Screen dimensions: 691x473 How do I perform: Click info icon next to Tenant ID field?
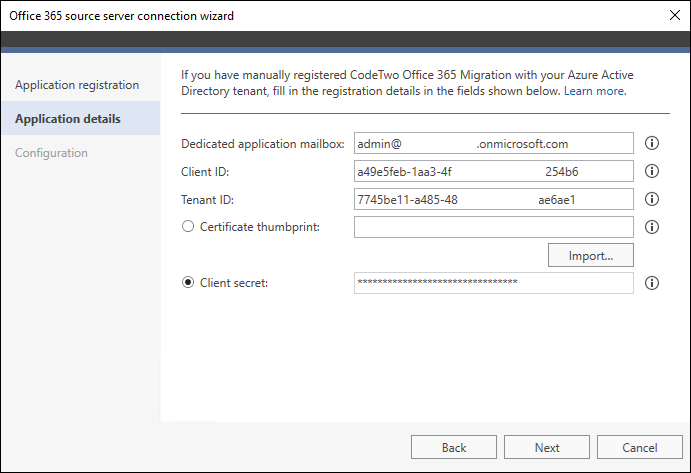[x=652, y=199]
